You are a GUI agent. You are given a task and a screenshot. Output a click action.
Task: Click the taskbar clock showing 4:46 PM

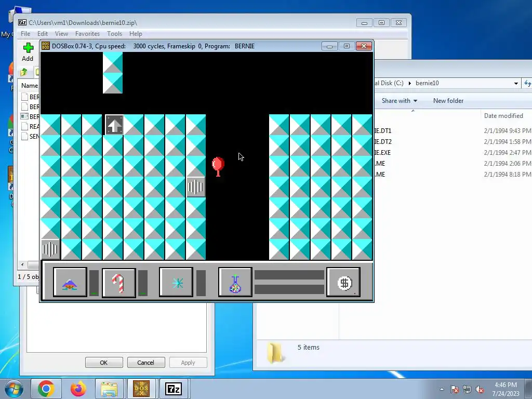(506, 389)
